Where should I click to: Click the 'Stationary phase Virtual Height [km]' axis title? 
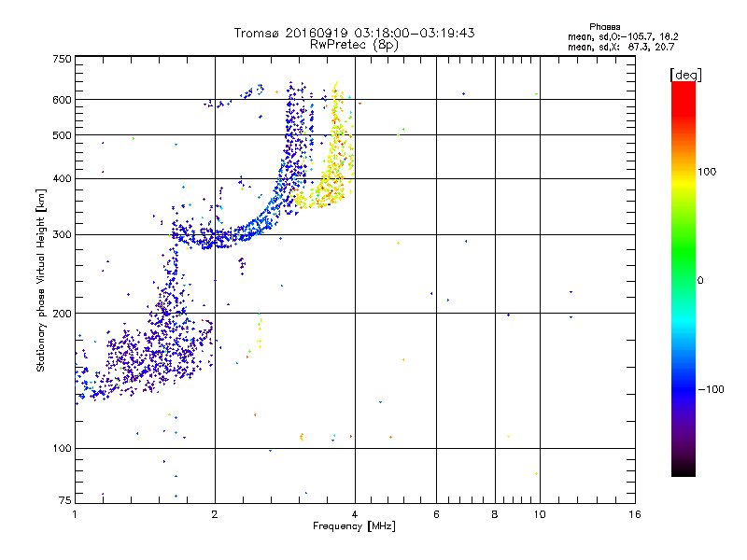click(41, 280)
